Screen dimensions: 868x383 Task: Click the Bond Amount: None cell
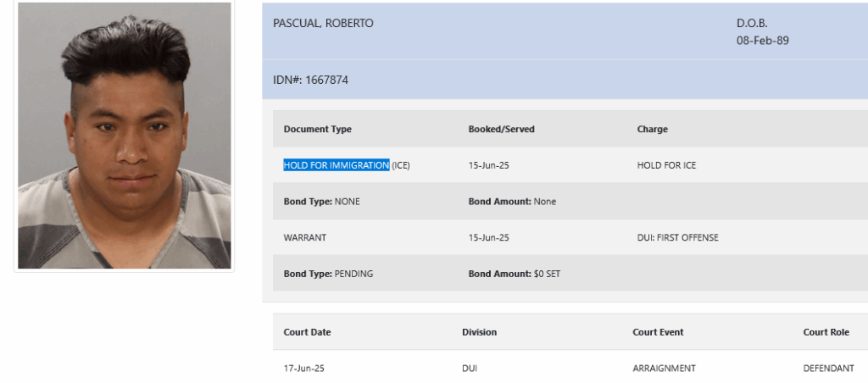[x=512, y=202]
